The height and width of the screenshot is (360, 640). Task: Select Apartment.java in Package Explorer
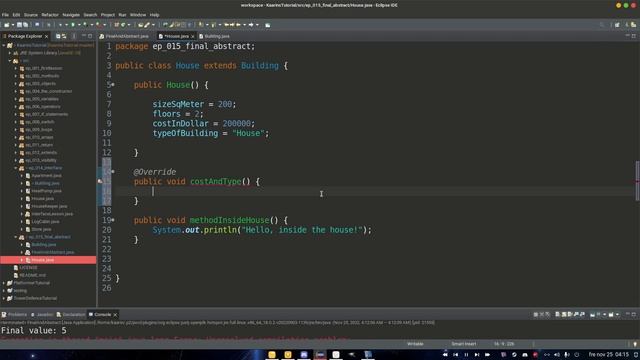(x=46, y=176)
